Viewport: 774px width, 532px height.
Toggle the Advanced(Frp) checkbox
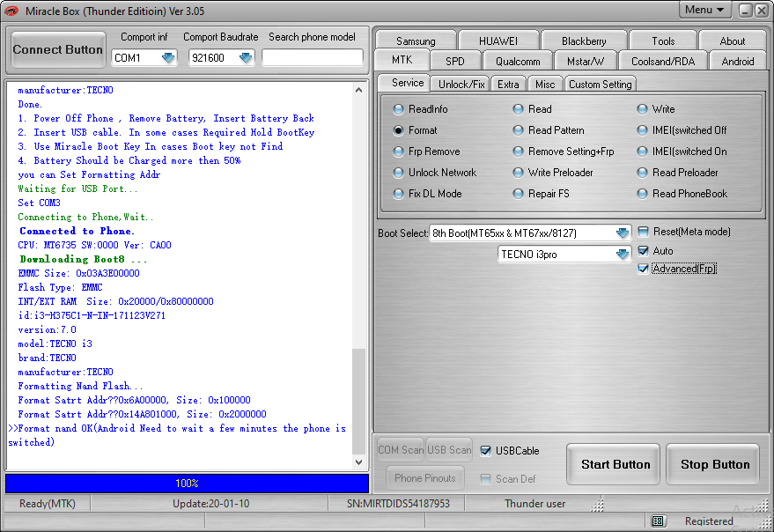(x=643, y=269)
